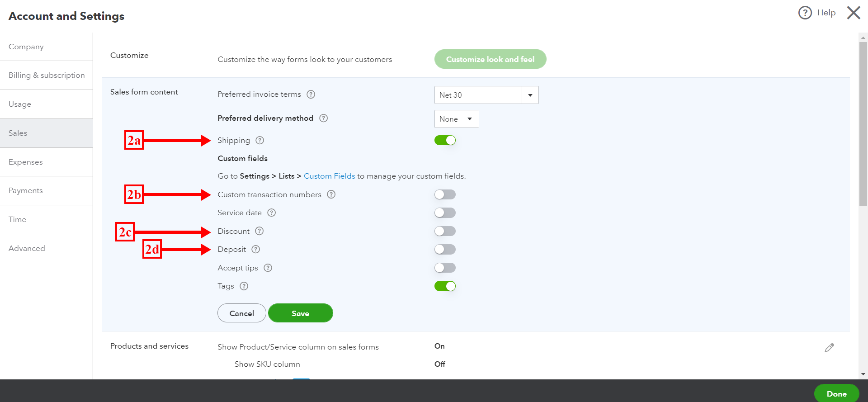Click the green Save button
Image resolution: width=868 pixels, height=402 pixels.
click(x=300, y=313)
